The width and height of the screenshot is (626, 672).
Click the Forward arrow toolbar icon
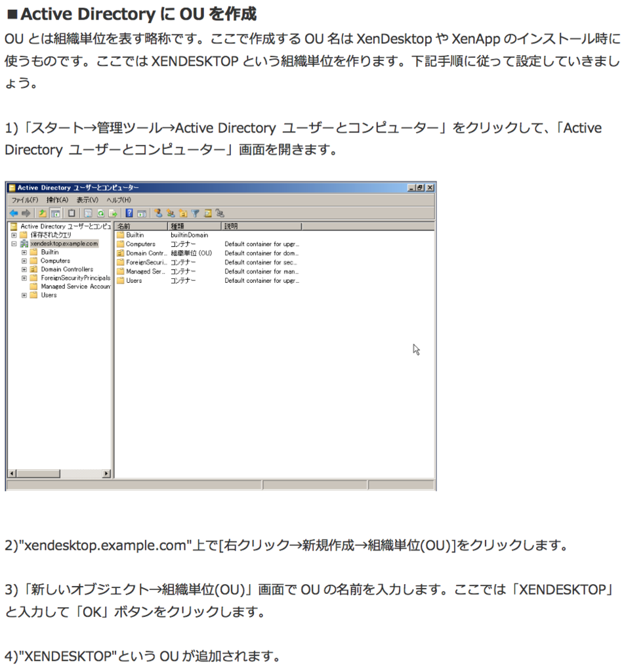(26, 213)
